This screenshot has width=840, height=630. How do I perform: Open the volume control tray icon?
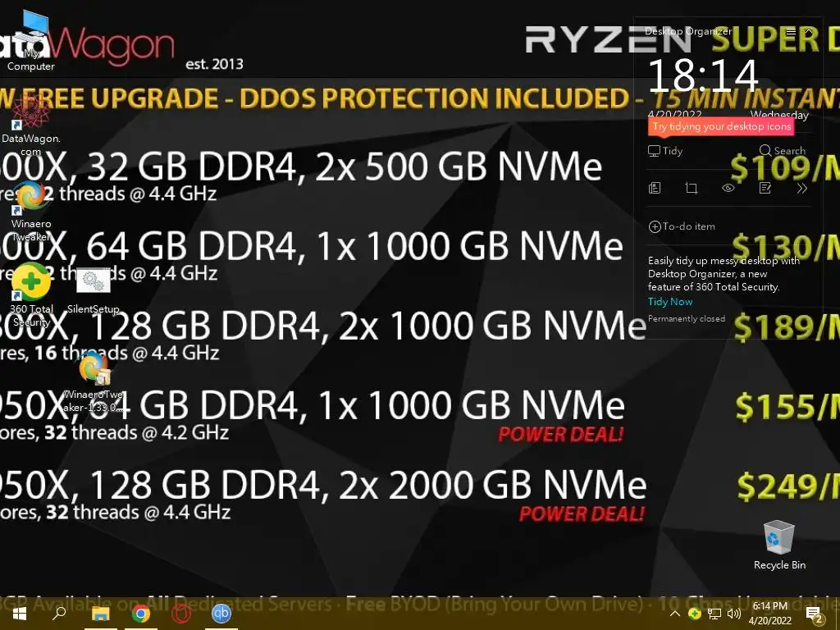coord(734,614)
